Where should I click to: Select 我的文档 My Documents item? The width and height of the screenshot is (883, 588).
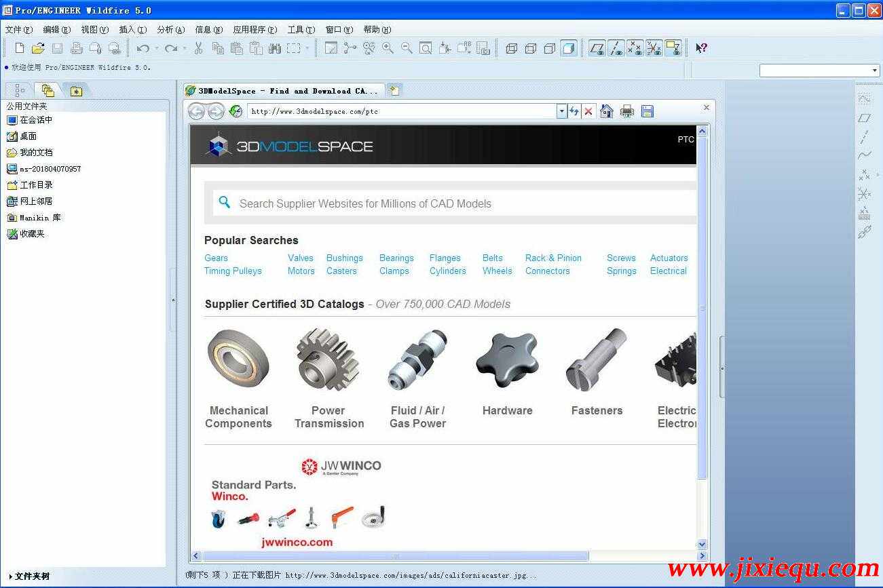(30, 153)
